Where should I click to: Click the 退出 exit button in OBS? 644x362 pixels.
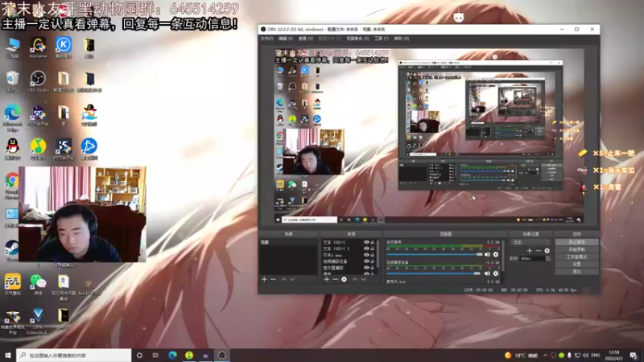(576, 272)
